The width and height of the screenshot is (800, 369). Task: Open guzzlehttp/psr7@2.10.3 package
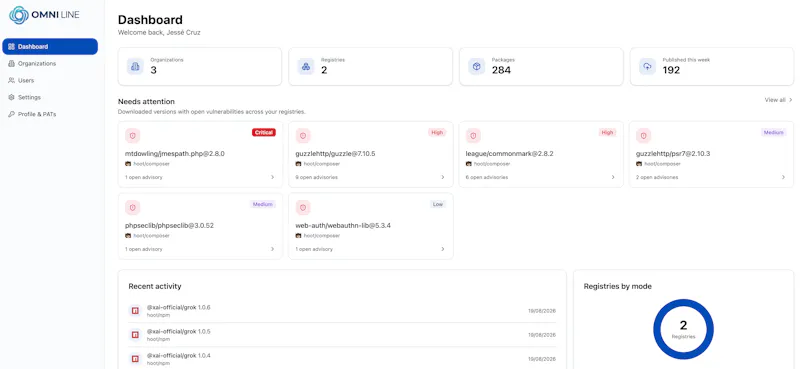click(x=673, y=153)
